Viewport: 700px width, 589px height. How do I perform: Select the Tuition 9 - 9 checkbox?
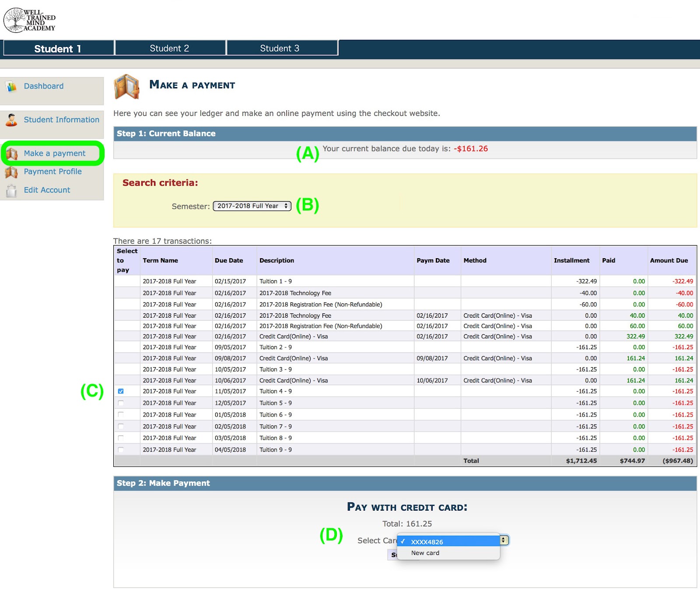point(121,449)
